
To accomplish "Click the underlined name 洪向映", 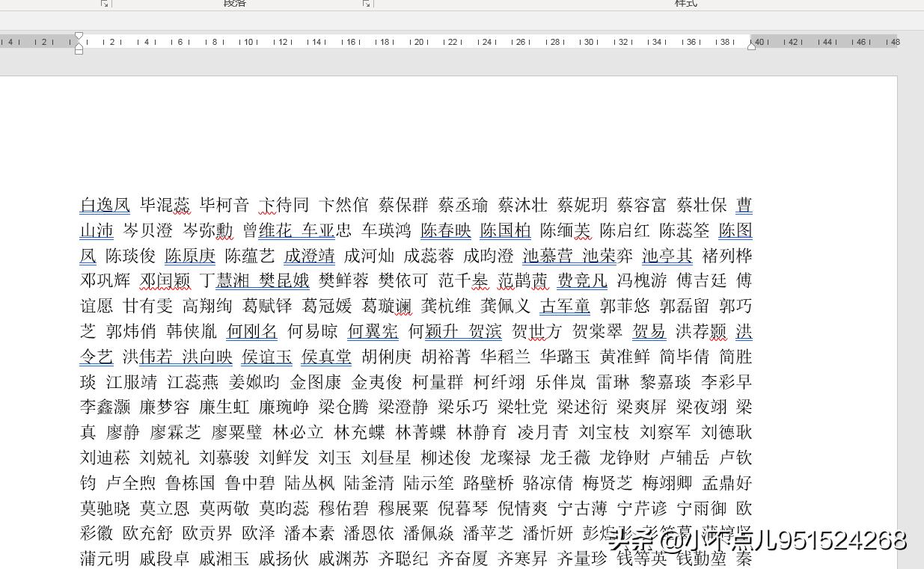I will click(207, 357).
